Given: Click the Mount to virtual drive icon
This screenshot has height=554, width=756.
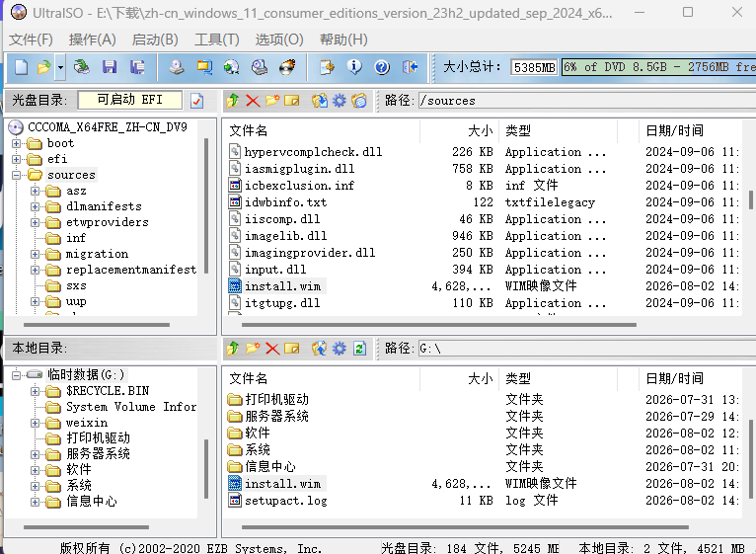Looking at the screenshot, I should 260,67.
